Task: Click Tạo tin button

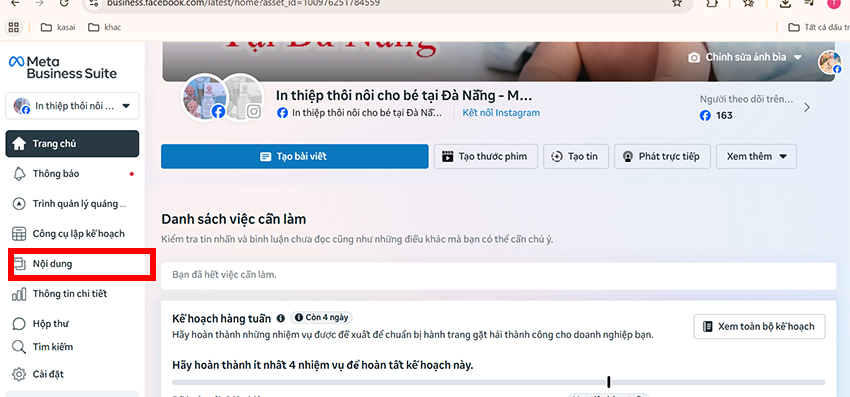Action: (576, 157)
